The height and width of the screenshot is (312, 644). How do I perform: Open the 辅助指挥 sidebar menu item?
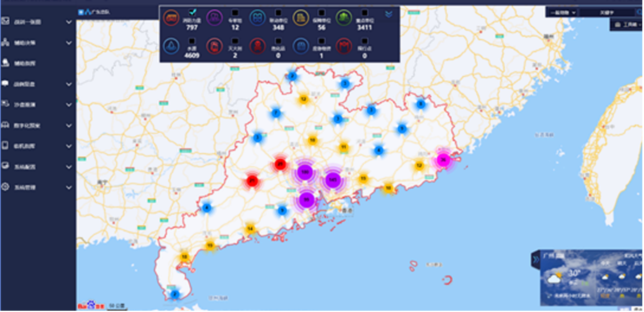[24, 63]
